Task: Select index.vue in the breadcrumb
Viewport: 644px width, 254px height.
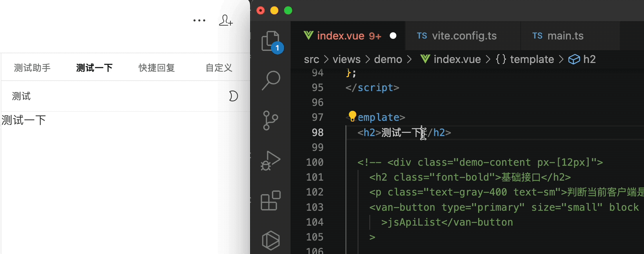Action: [x=451, y=59]
